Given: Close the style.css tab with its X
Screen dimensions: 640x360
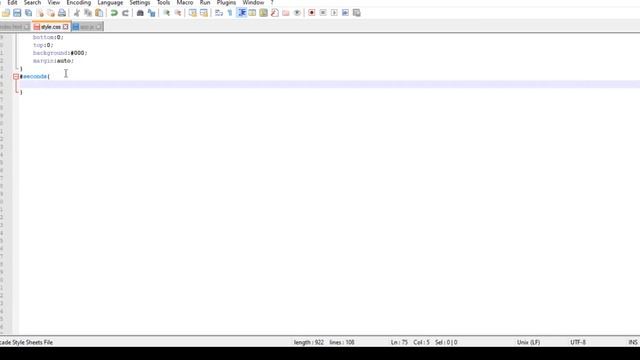Looking at the screenshot, I should click(x=65, y=27).
